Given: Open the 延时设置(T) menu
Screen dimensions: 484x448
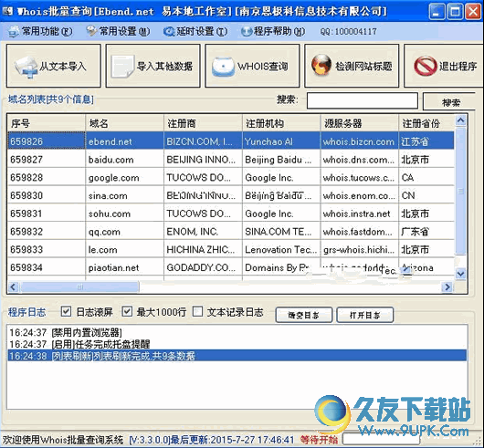Looking at the screenshot, I should 195,31.
